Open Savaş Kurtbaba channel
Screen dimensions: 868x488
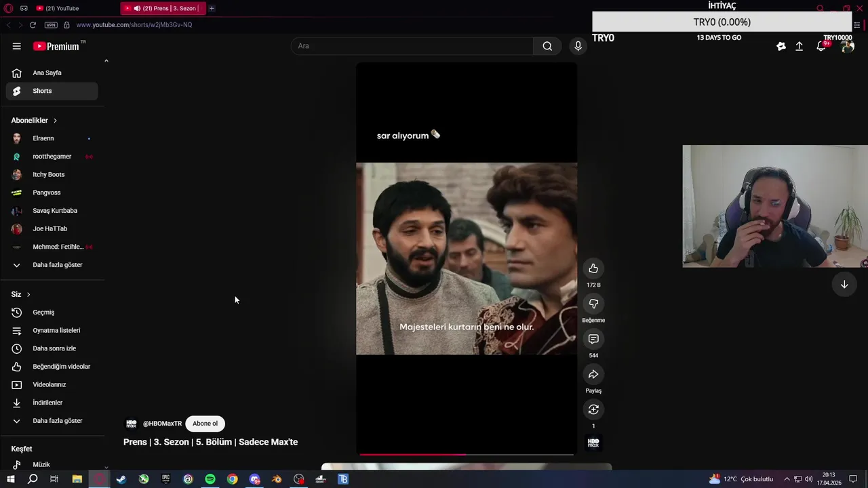tap(52, 211)
